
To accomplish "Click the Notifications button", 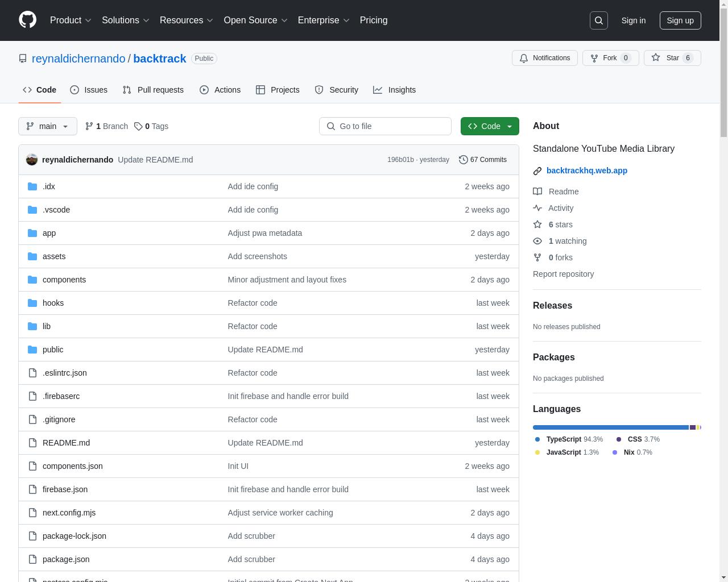I will [x=545, y=58].
